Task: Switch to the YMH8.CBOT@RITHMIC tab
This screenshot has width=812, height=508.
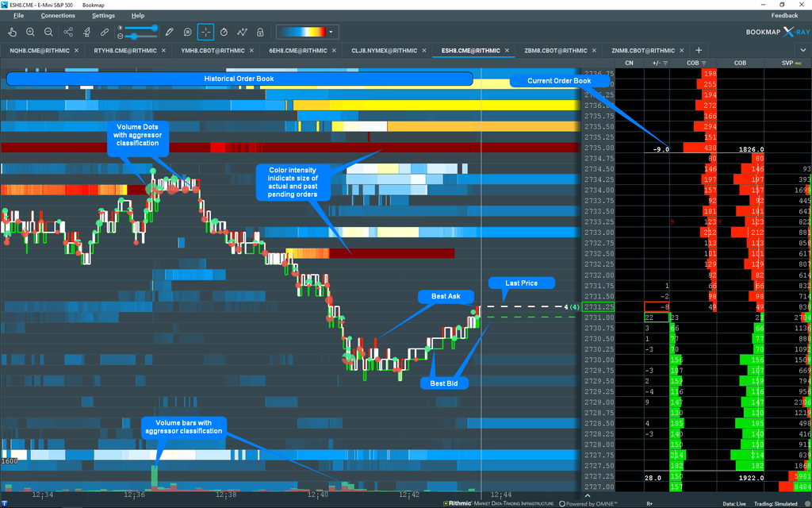Action: coord(213,51)
